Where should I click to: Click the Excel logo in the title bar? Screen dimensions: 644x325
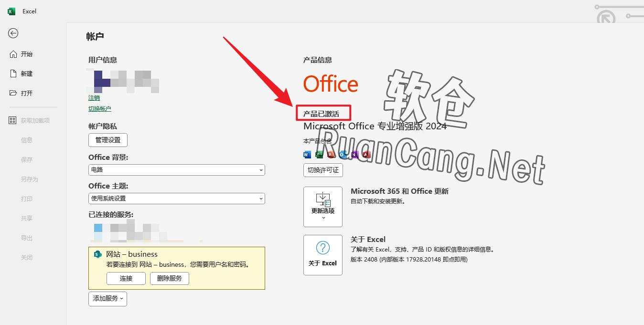coord(11,11)
